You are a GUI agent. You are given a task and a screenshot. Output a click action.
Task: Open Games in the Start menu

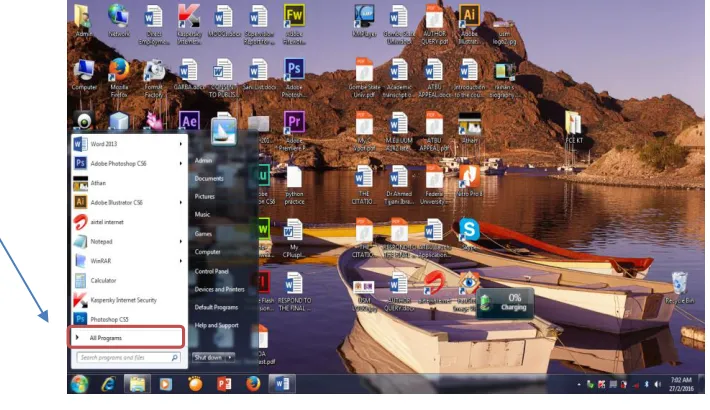[x=203, y=234]
